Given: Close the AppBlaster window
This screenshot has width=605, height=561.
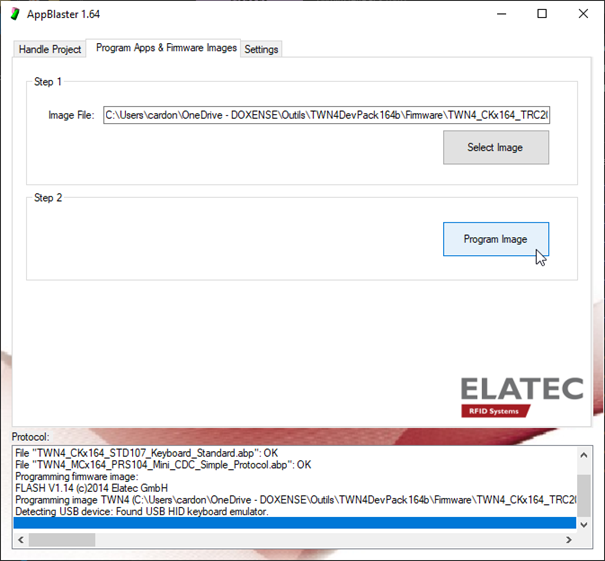Looking at the screenshot, I should [583, 14].
